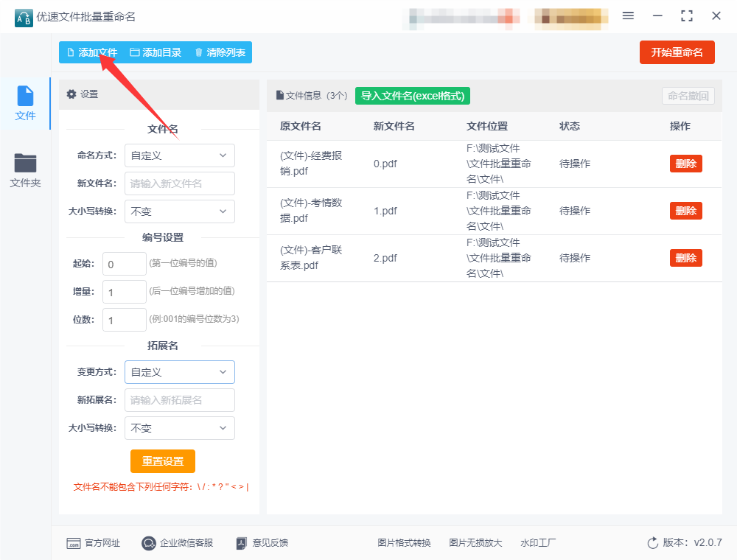This screenshot has height=560, width=737.
Task: Click 待操作 status for 2.pdf row
Action: 574,258
